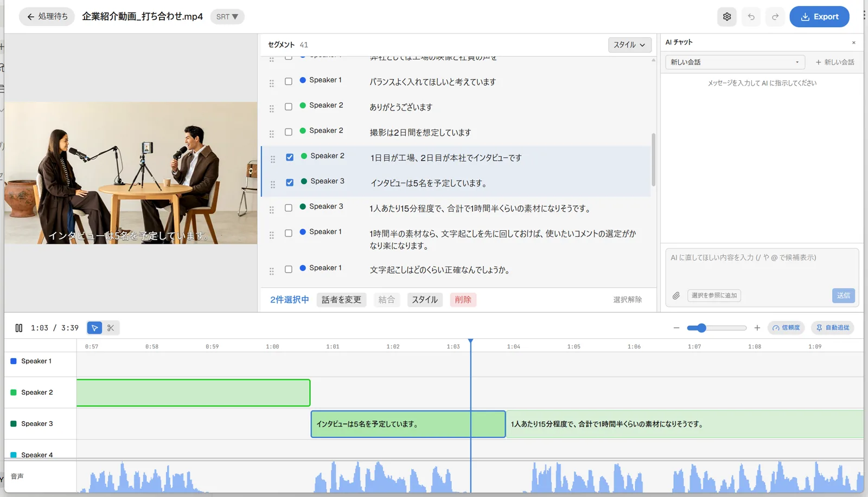Start a new chat with 新しい会話 button
The width and height of the screenshot is (868, 497).
[x=835, y=62]
